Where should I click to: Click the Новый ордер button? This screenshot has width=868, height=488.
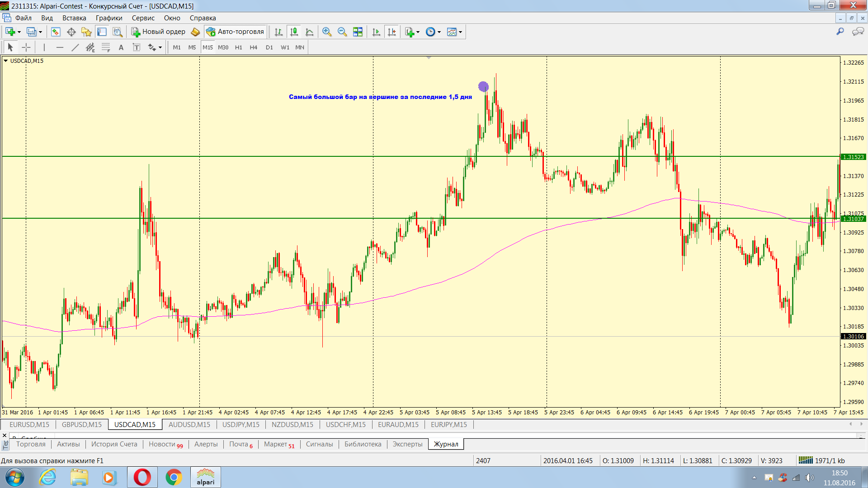(x=158, y=32)
